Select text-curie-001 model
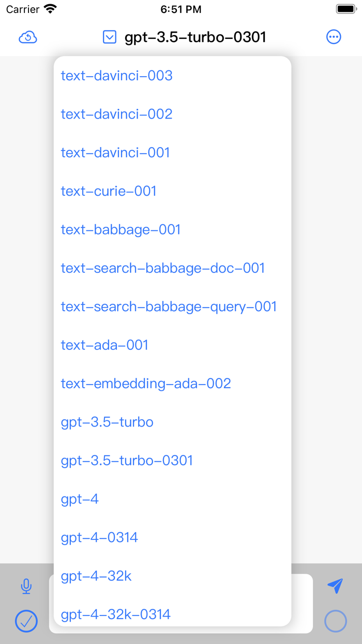This screenshot has width=362, height=644. pyautogui.click(x=109, y=191)
